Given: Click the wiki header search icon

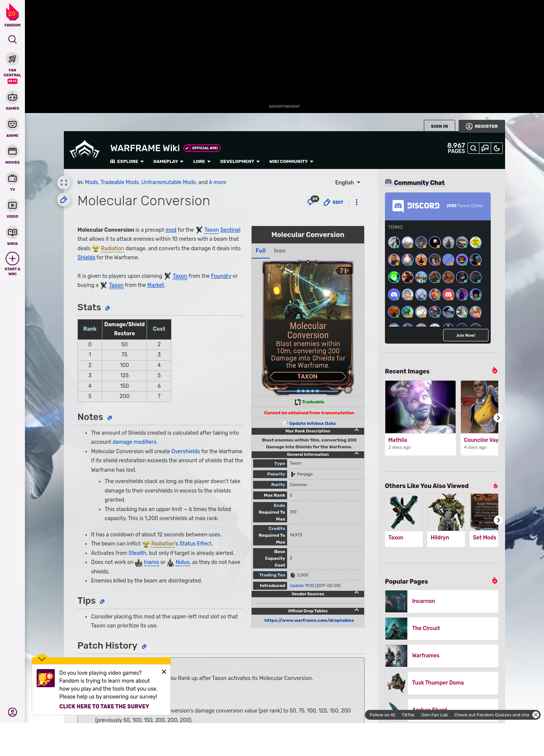Looking at the screenshot, I should coord(473,148).
